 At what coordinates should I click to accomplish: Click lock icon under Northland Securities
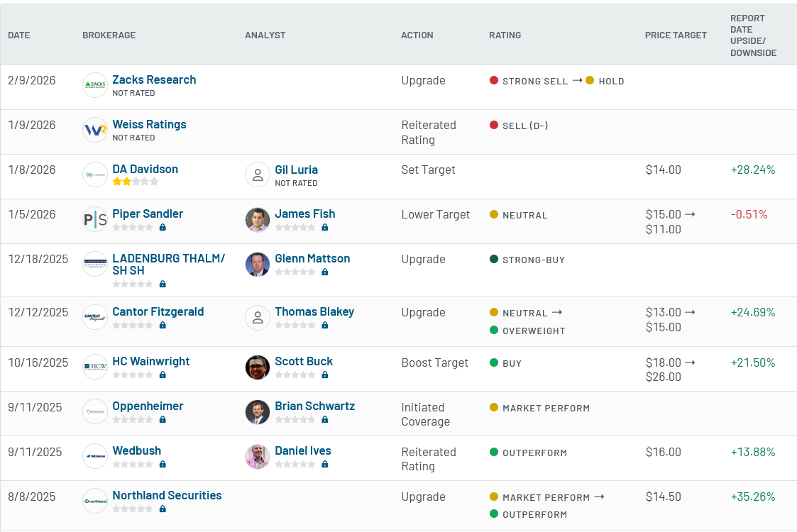click(x=163, y=509)
